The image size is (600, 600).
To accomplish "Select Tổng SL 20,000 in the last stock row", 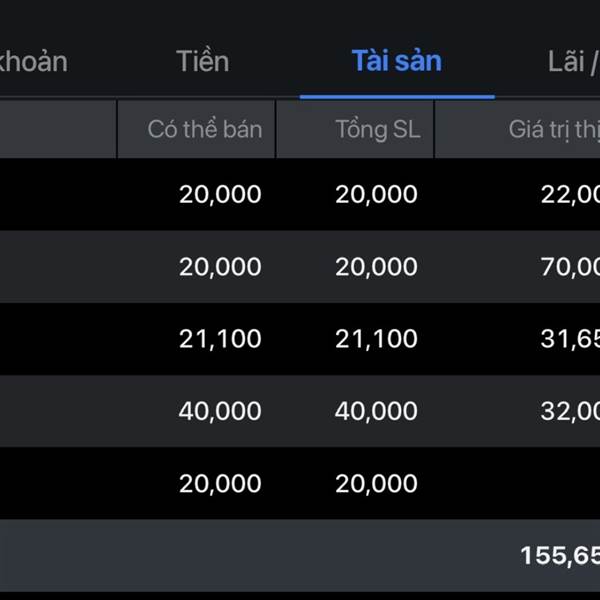I will [376, 483].
